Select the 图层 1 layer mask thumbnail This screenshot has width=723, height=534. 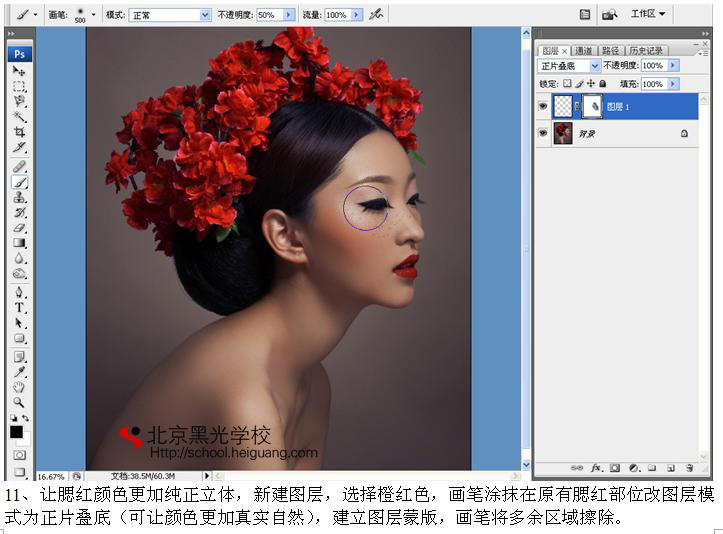click(x=592, y=107)
